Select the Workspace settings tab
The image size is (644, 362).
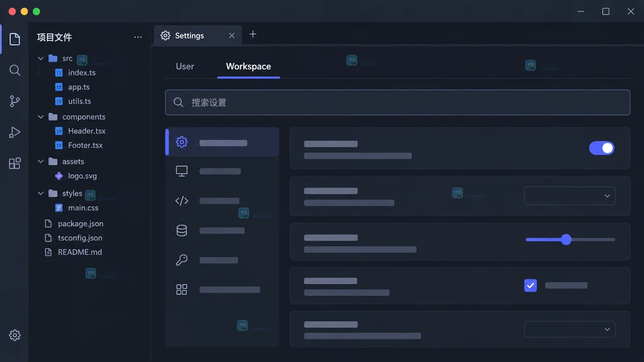248,66
